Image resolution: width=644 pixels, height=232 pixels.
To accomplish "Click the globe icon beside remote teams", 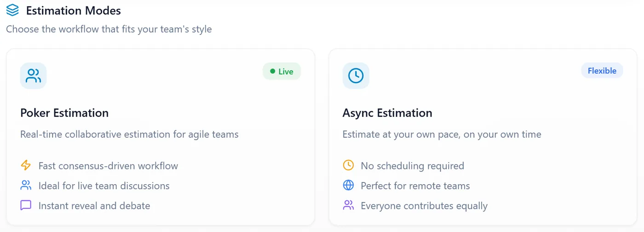I will [349, 186].
